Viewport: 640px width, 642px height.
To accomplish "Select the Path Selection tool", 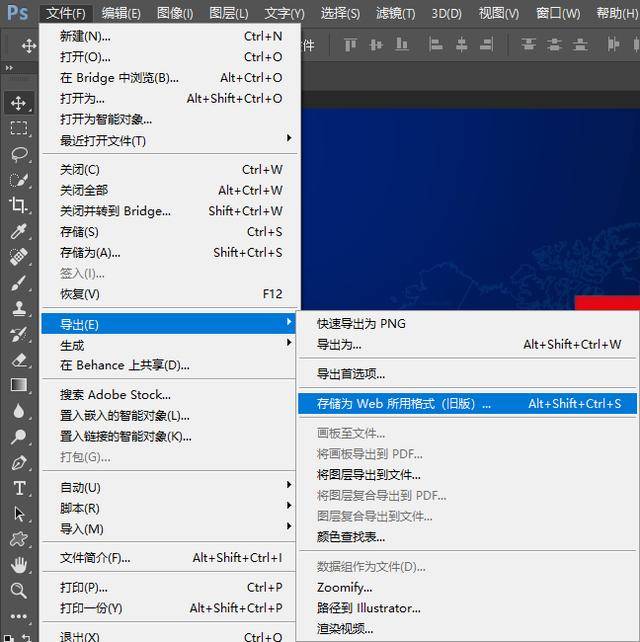I will pyautogui.click(x=19, y=514).
